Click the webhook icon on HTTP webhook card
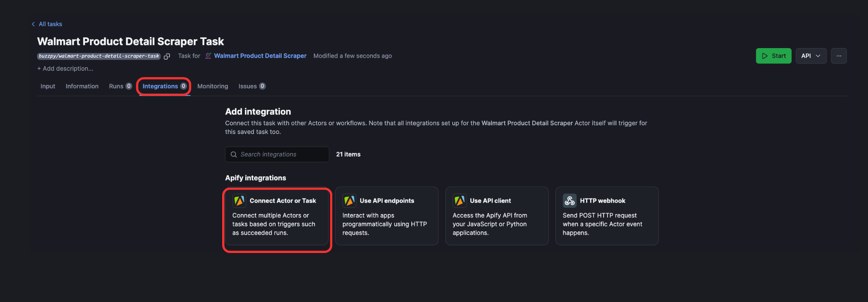Image resolution: width=868 pixels, height=302 pixels. click(x=570, y=201)
